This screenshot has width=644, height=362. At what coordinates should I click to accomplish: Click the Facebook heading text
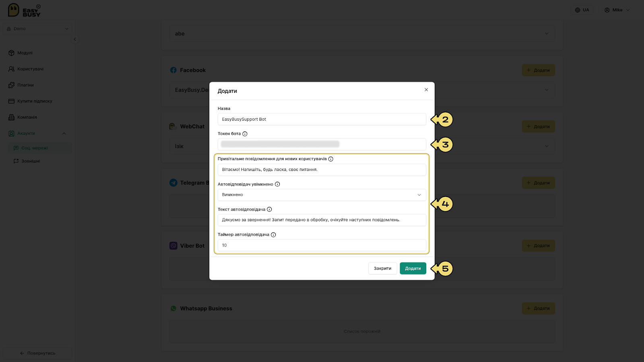(193, 70)
